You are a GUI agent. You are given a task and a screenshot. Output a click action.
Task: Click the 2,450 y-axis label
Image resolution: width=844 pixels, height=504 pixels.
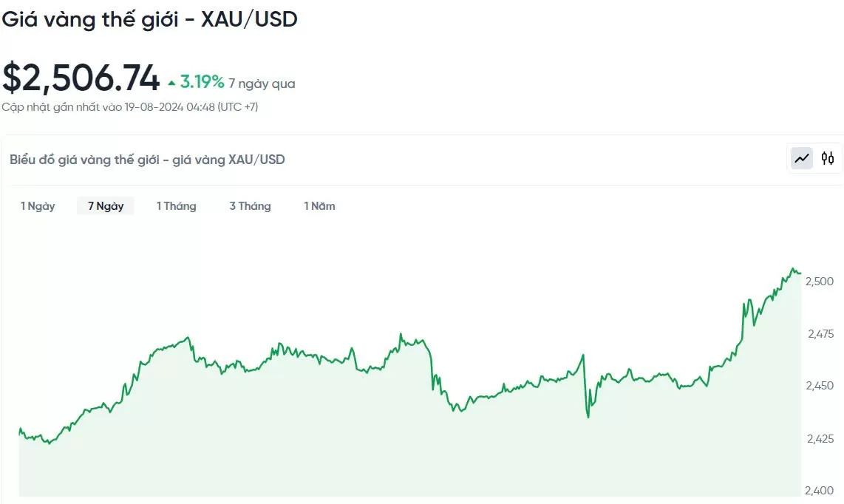click(819, 386)
